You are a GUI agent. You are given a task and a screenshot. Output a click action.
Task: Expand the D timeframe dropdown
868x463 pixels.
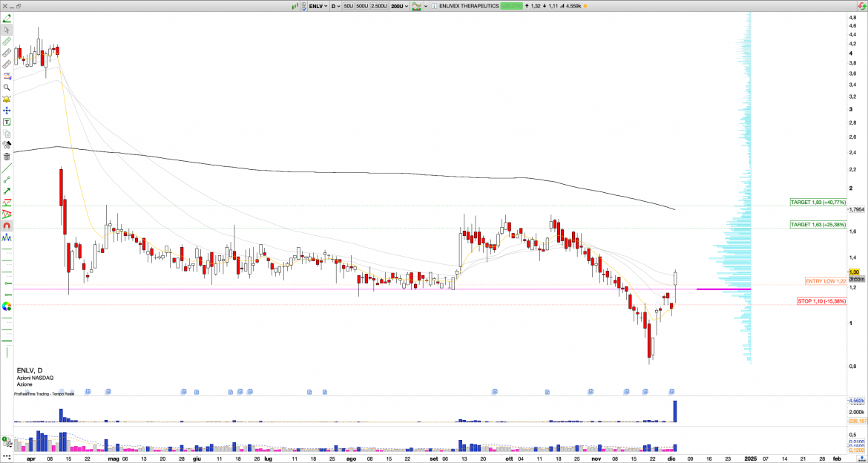(335, 6)
